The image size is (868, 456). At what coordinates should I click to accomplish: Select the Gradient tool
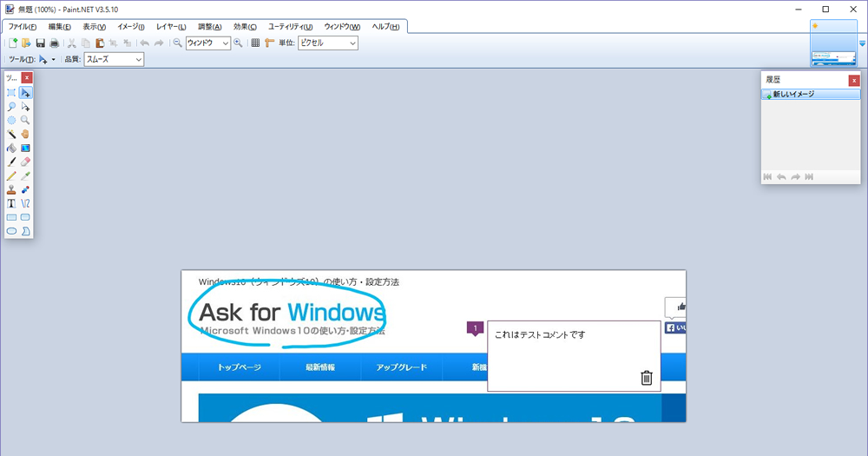(x=25, y=148)
